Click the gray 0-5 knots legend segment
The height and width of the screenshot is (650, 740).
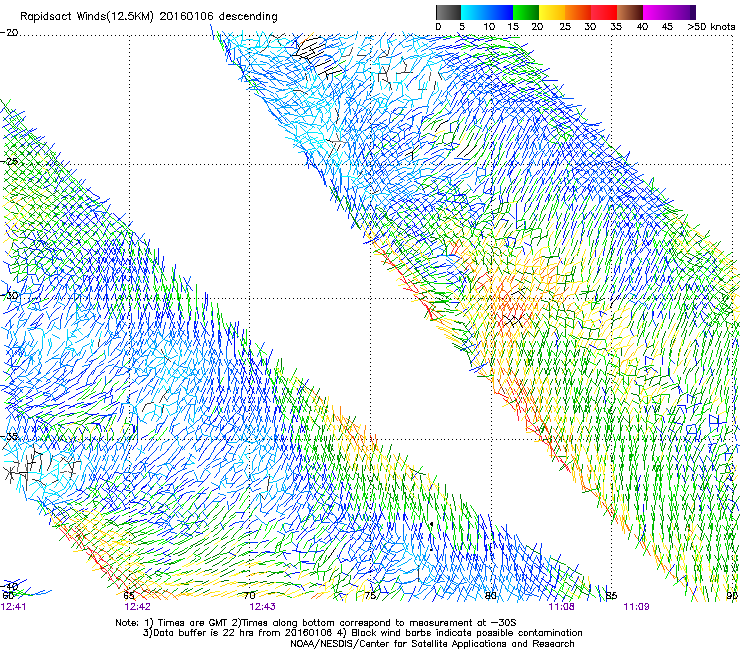point(448,12)
